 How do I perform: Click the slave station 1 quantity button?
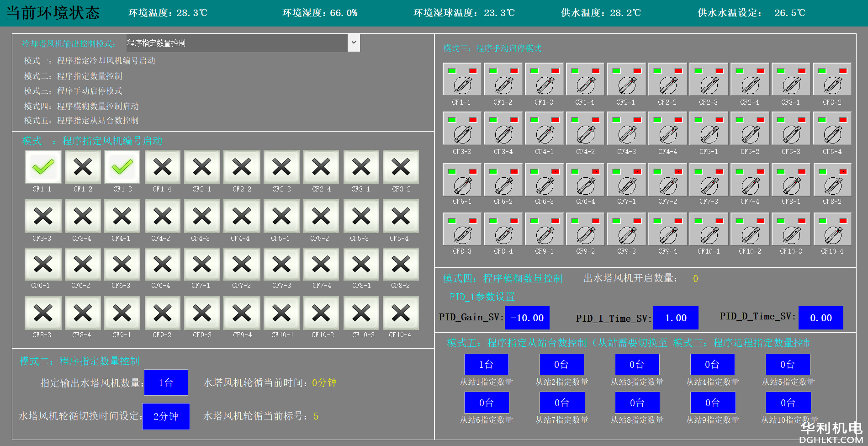tap(486, 364)
